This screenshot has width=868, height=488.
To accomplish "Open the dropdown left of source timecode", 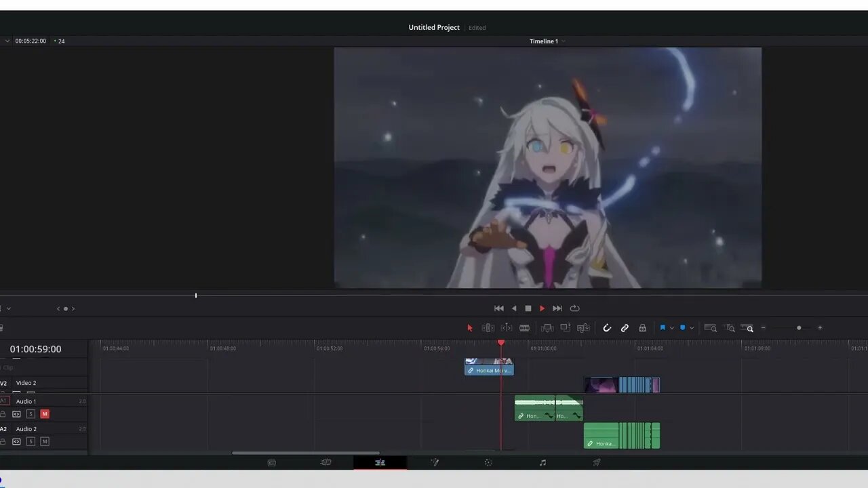I will [x=7, y=41].
